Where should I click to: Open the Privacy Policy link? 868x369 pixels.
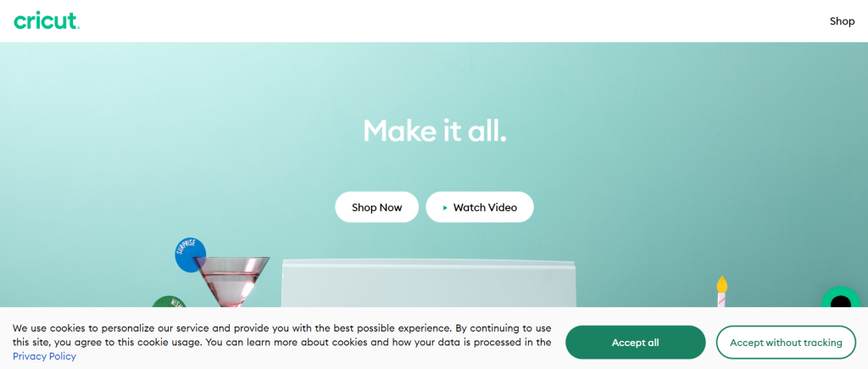coord(44,356)
